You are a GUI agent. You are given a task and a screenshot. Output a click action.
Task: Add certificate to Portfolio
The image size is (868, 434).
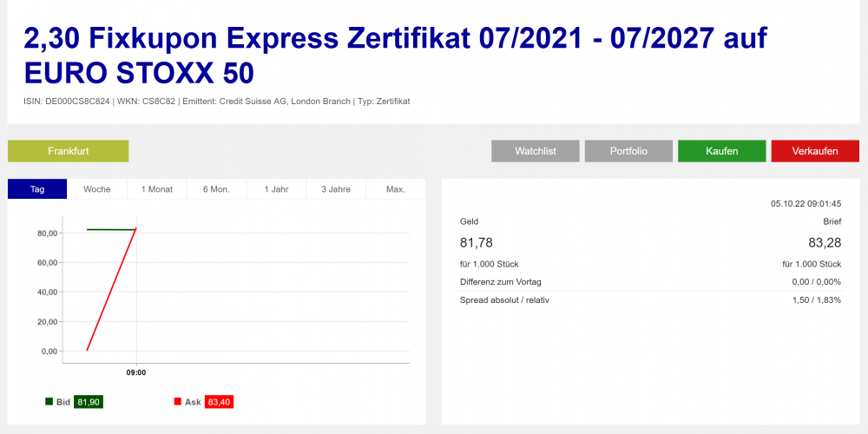pyautogui.click(x=628, y=151)
